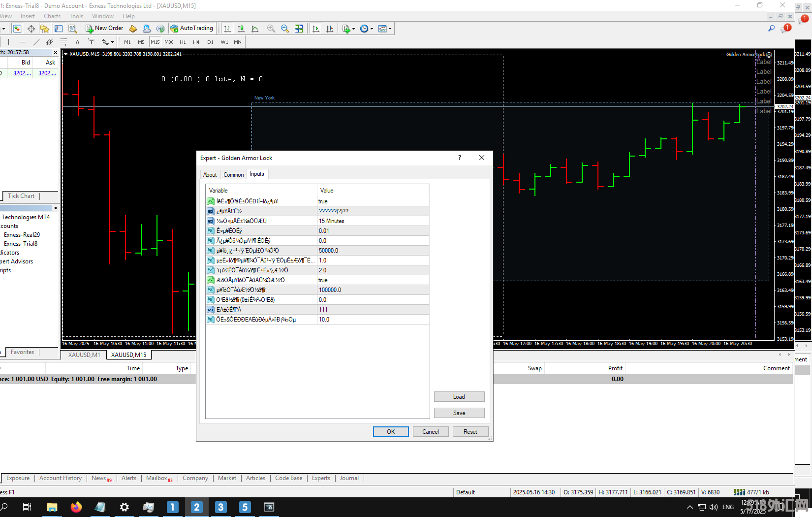Toggle the Terminal panel icon
812x517 pixels.
pyautogui.click(x=59, y=29)
